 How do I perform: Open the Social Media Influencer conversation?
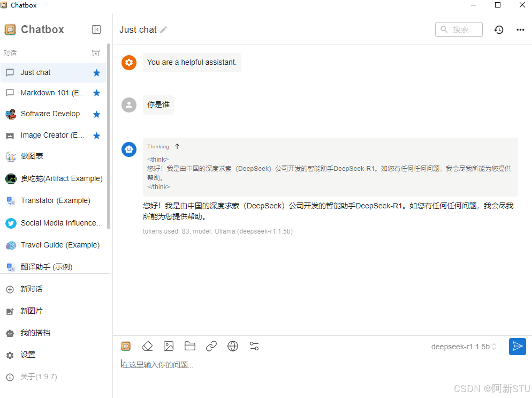click(54, 223)
